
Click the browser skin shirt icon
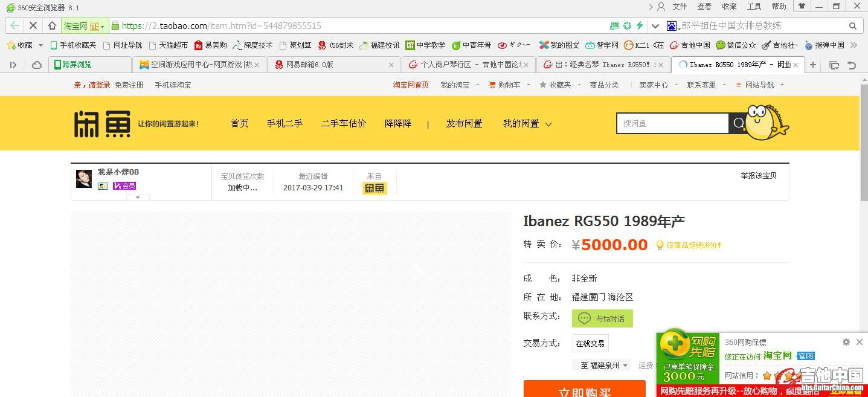pos(802,7)
